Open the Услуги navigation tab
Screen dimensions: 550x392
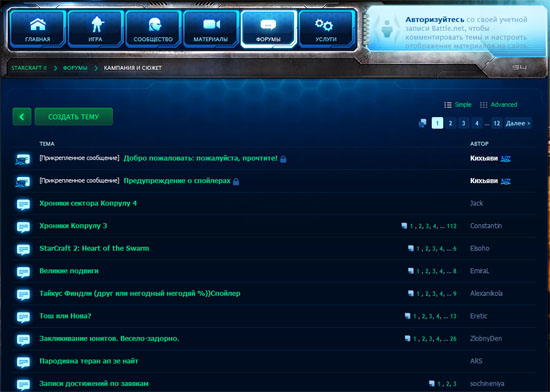[326, 29]
